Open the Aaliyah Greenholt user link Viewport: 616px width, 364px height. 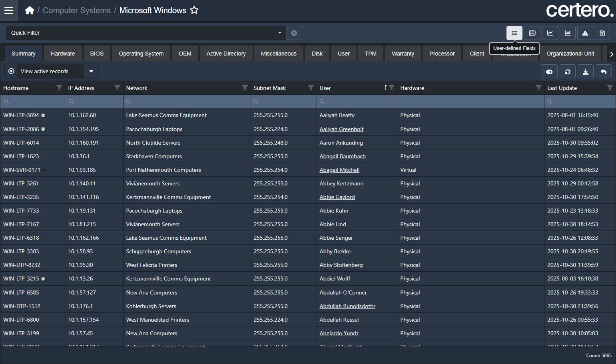coord(341,129)
